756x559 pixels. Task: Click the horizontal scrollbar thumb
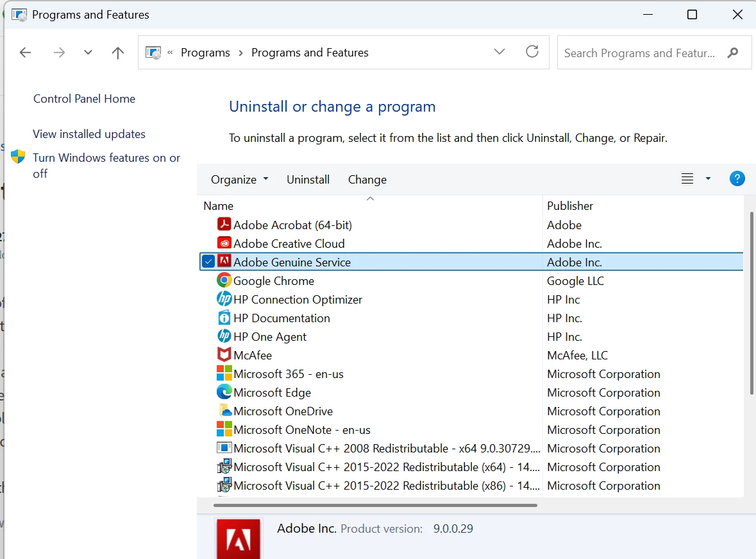coord(375,505)
